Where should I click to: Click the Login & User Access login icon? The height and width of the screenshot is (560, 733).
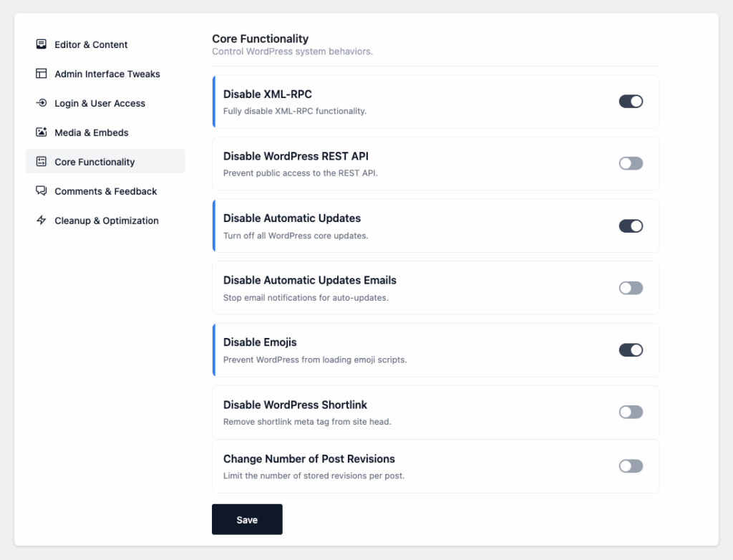42,103
